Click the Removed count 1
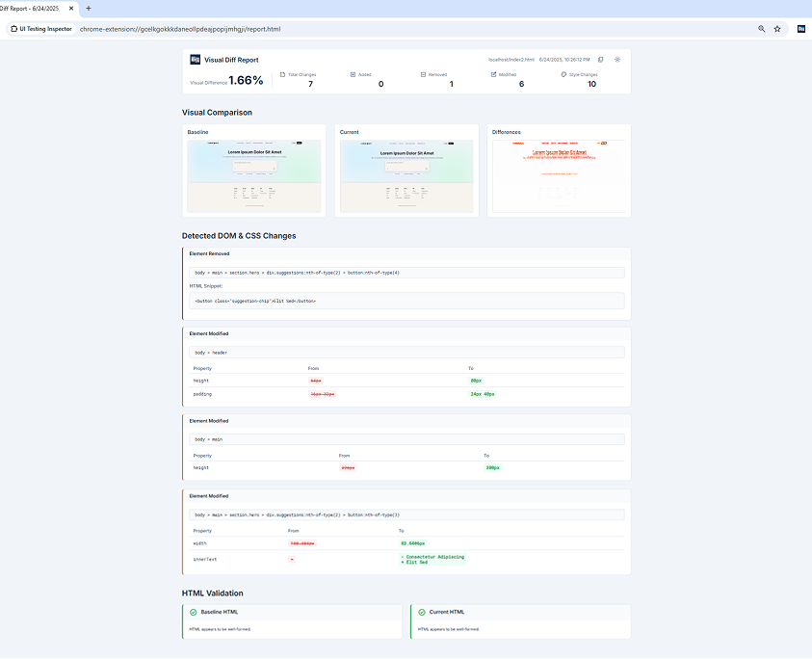812x659 pixels. (452, 84)
